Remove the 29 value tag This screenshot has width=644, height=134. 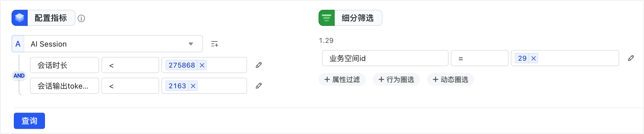(534, 58)
